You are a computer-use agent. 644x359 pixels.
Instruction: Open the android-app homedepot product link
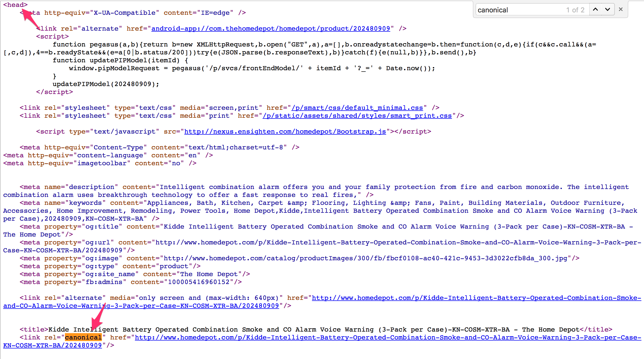(x=271, y=29)
